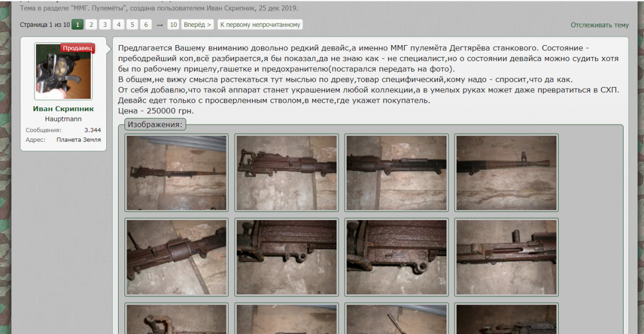Click the Вперёд > next page button

click(197, 25)
